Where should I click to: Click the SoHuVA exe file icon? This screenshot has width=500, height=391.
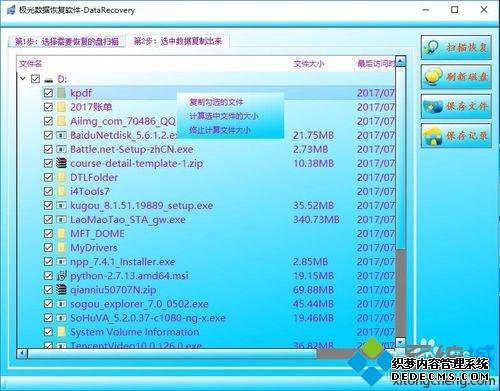click(x=61, y=318)
